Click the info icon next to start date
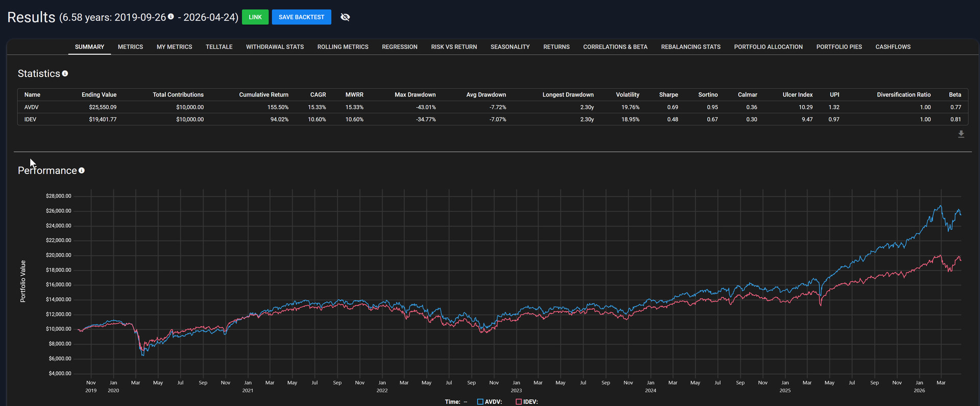 [x=171, y=16]
